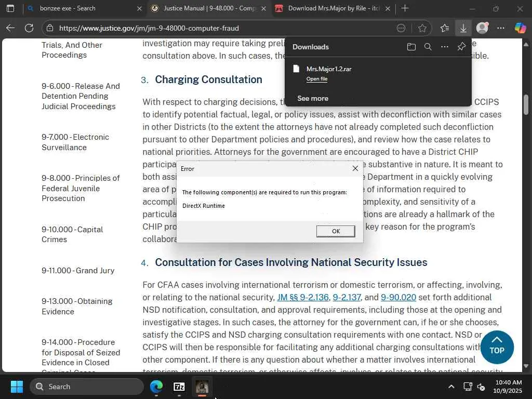Open a new tab with plus button
The image size is (532, 399).
click(405, 8)
